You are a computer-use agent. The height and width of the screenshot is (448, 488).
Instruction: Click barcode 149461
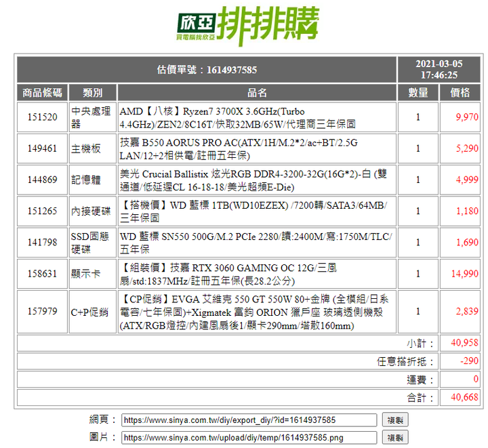pyautogui.click(x=42, y=148)
